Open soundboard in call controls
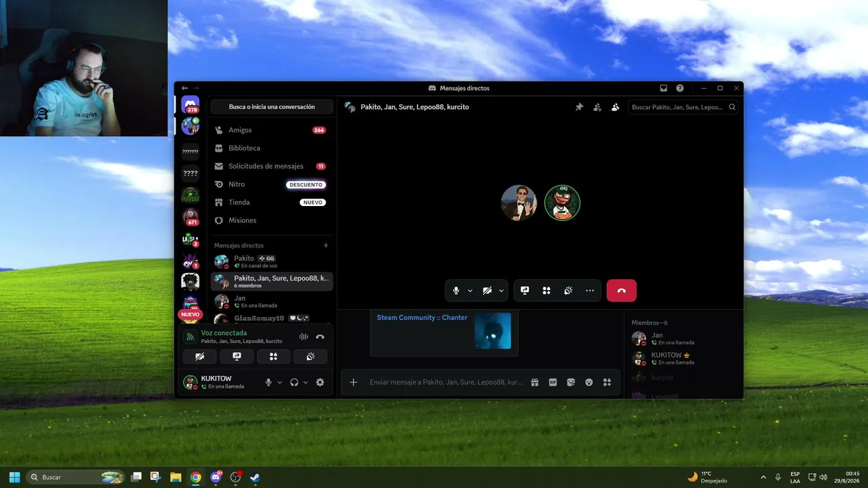Screen dimensions: 868x488 [x=568, y=291]
